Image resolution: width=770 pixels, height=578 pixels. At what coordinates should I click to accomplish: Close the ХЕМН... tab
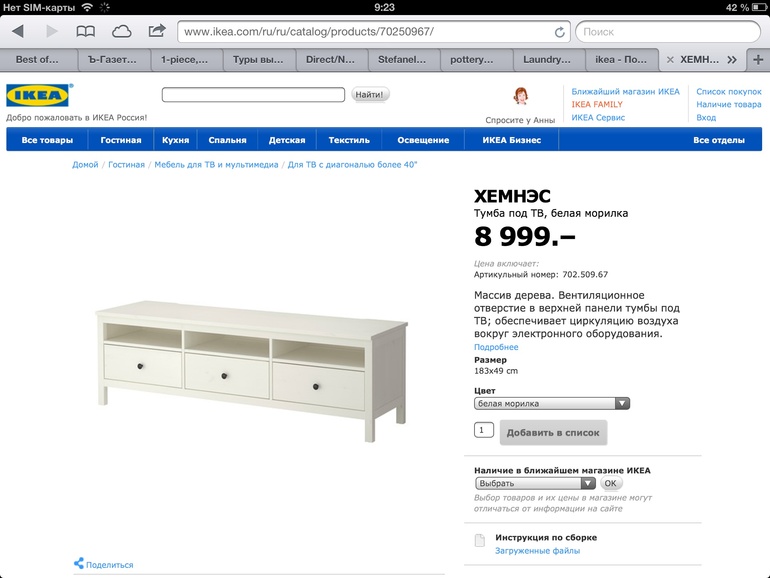click(x=670, y=60)
